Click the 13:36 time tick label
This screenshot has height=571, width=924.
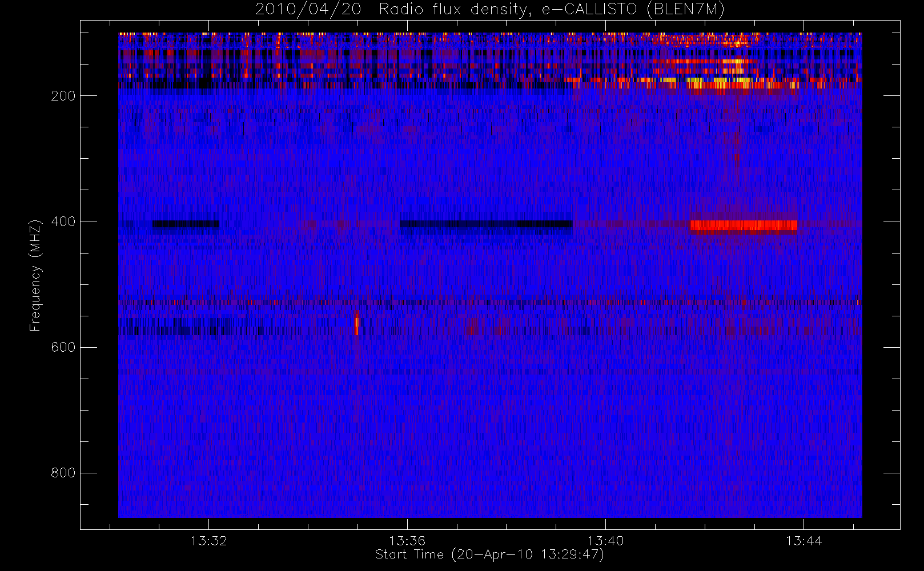tap(407, 541)
